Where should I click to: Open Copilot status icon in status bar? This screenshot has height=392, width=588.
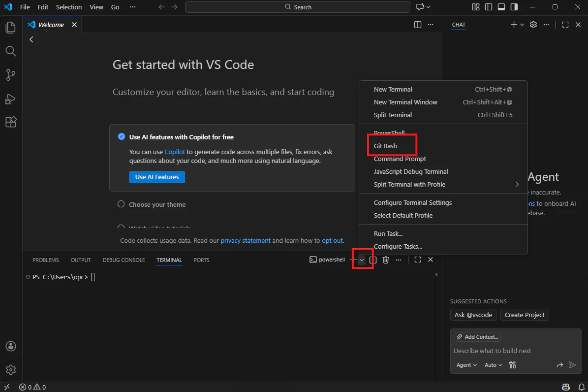(x=565, y=387)
